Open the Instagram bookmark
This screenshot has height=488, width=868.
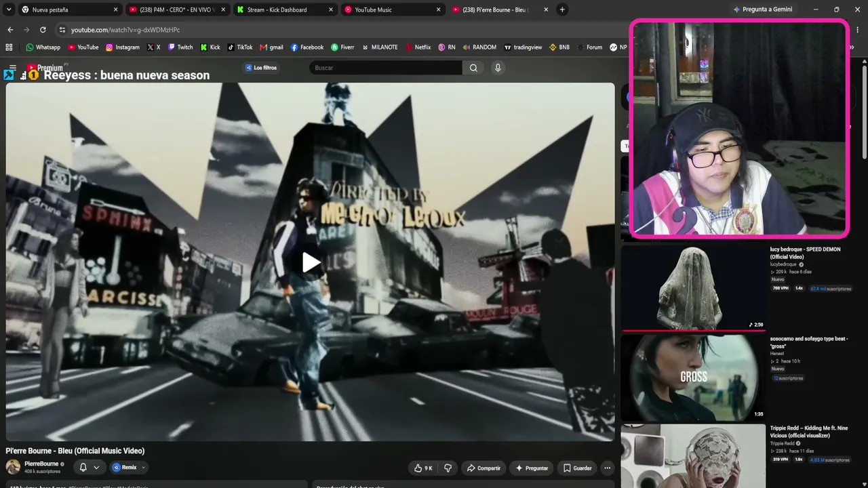click(x=123, y=47)
